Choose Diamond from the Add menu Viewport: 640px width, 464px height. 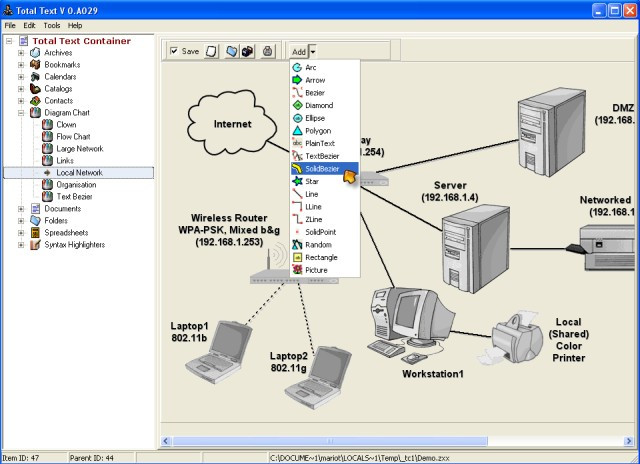[325, 105]
